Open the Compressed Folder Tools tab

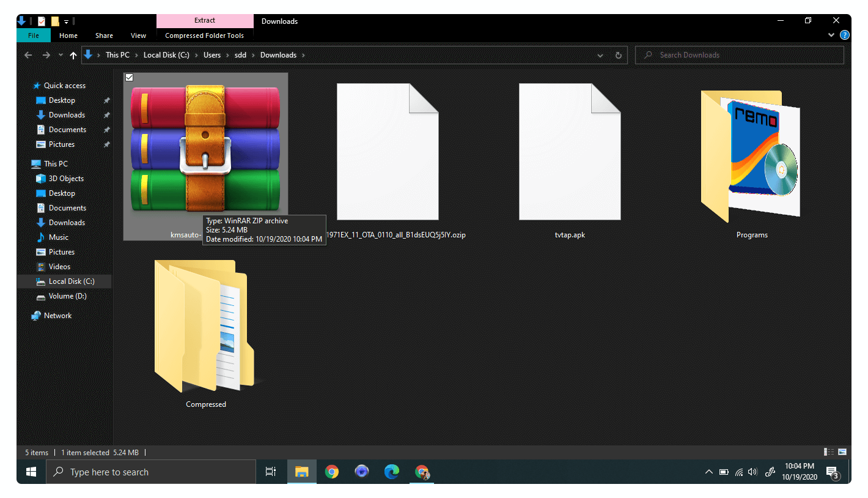[204, 35]
